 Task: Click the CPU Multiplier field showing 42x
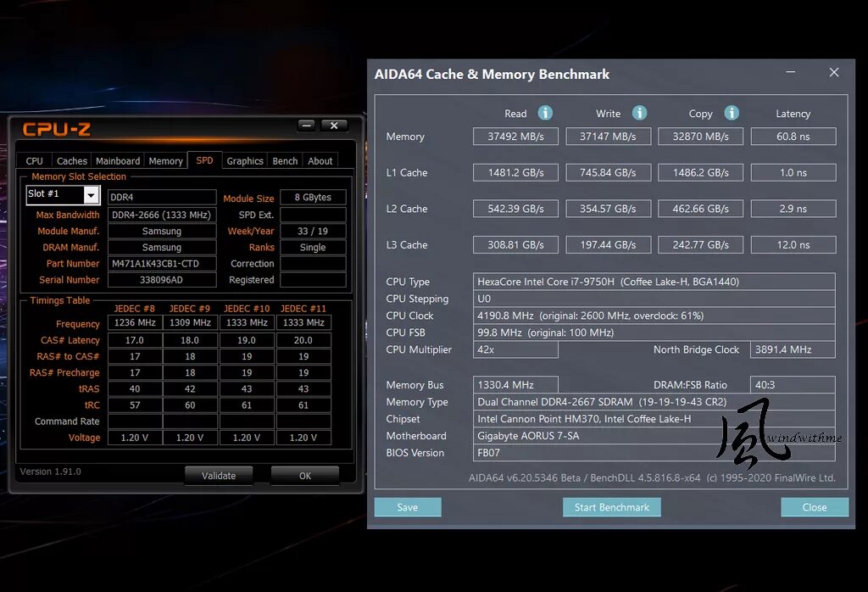[515, 349]
